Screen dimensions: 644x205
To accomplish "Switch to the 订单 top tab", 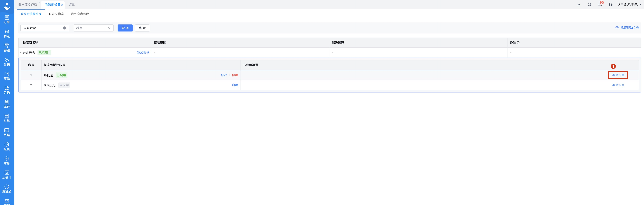I will [x=72, y=5].
